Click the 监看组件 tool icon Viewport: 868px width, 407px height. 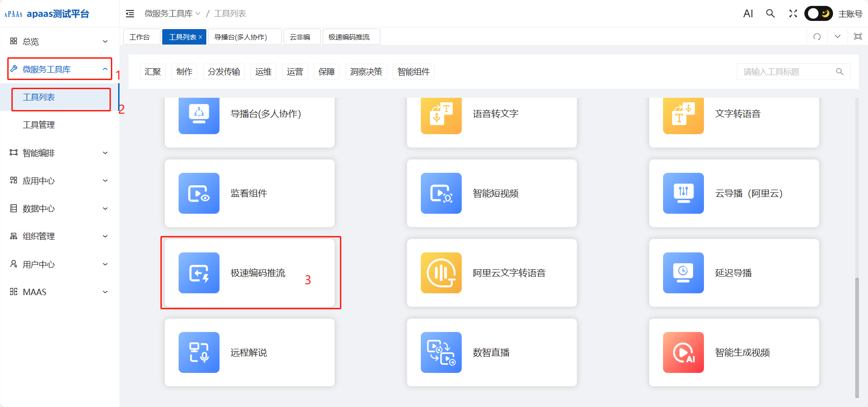199,193
